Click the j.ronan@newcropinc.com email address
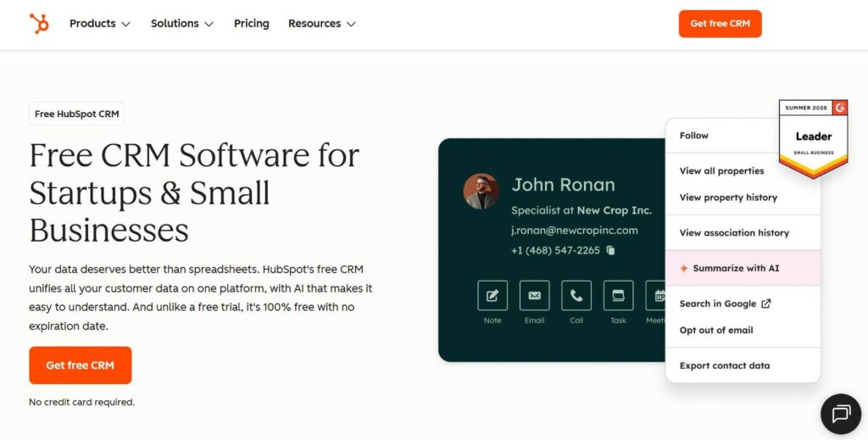This screenshot has height=440, width=868. click(x=575, y=231)
